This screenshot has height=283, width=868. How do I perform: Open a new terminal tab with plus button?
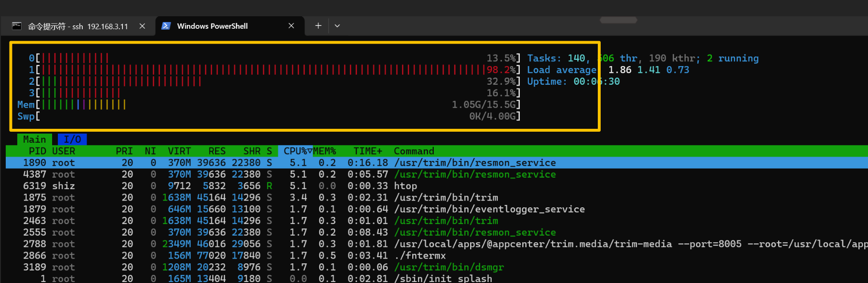click(318, 26)
